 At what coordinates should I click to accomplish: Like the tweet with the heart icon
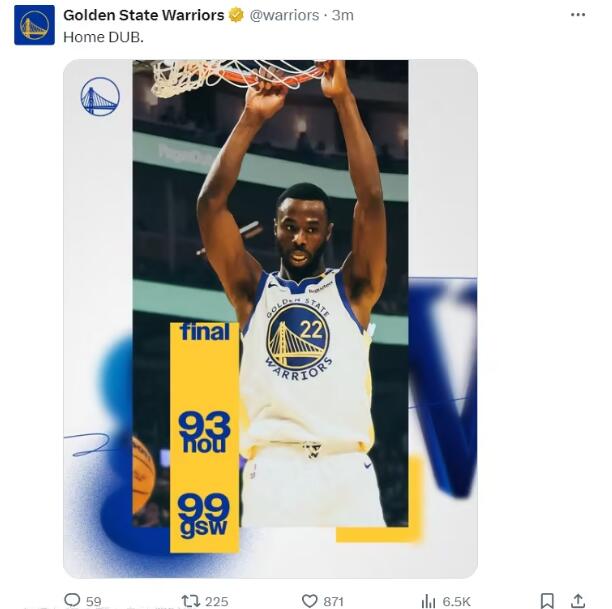coord(309,600)
